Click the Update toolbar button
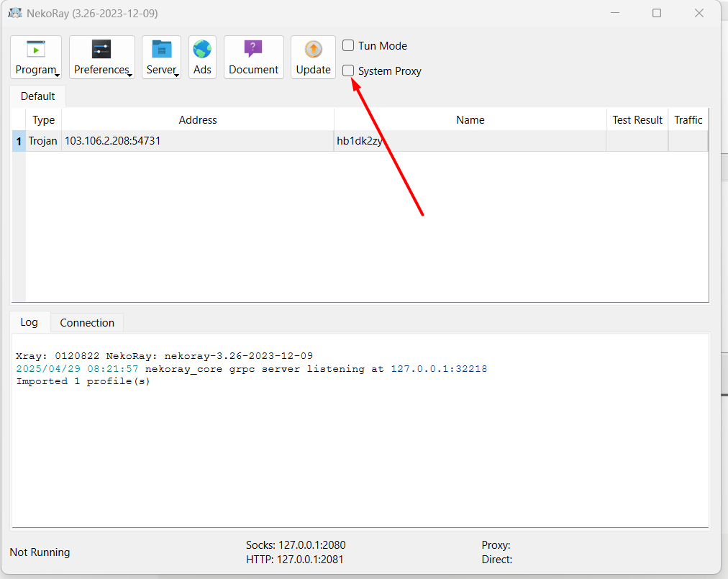728x579 pixels. 313,57
